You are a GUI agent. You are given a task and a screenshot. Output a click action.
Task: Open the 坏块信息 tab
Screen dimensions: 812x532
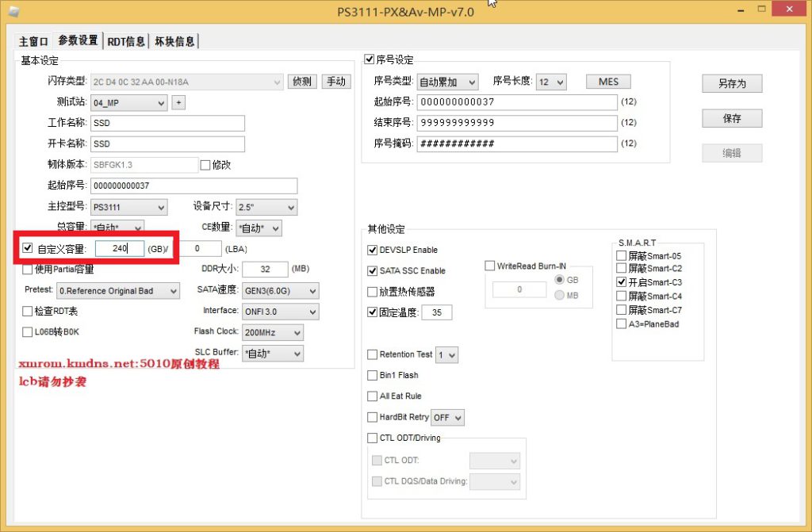tap(174, 41)
